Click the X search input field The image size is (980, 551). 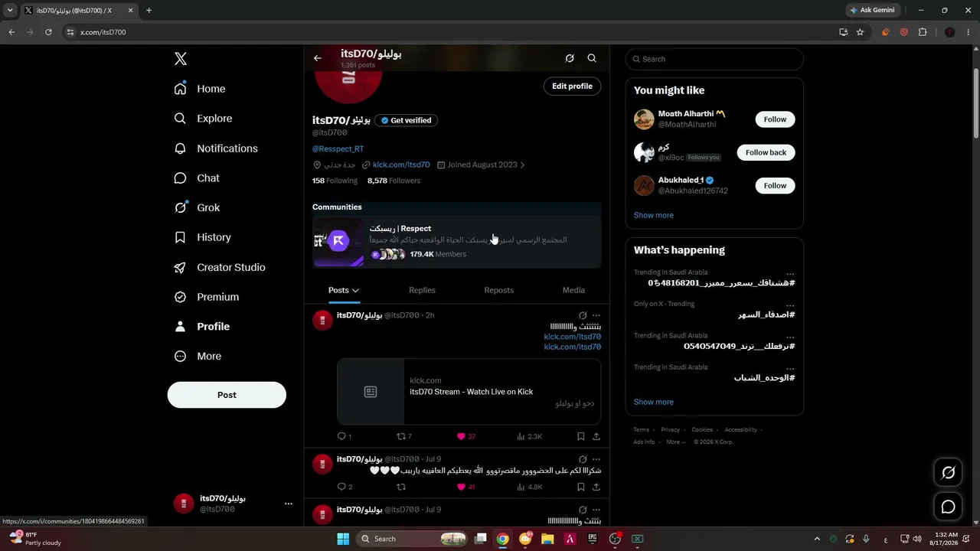click(714, 59)
